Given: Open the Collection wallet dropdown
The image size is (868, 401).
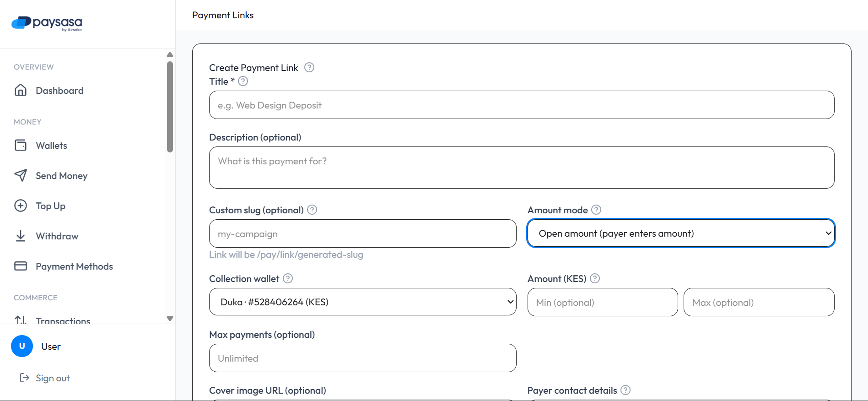Looking at the screenshot, I should pyautogui.click(x=362, y=302).
